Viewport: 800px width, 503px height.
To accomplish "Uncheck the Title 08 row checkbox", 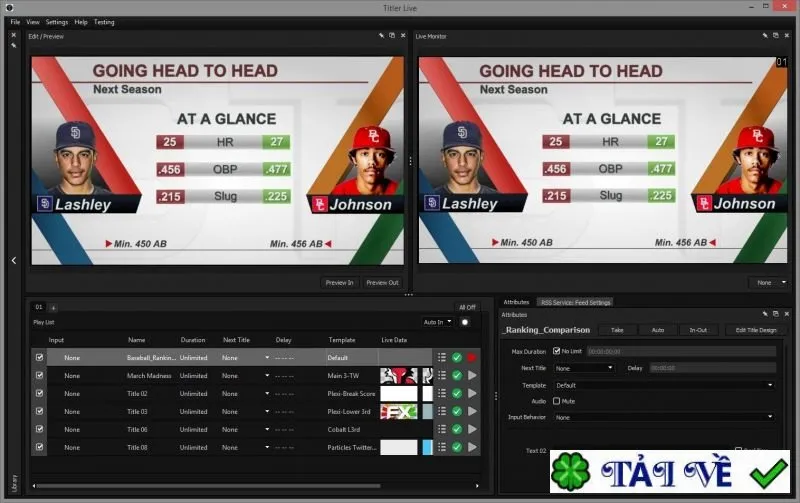I will [x=39, y=447].
